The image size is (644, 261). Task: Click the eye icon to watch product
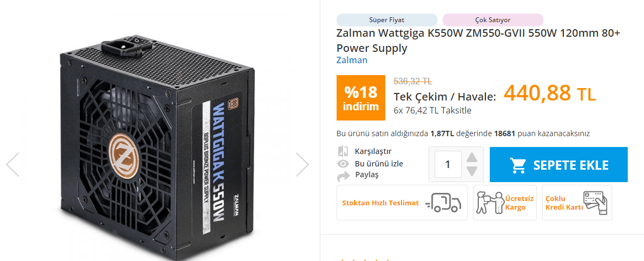(x=343, y=164)
